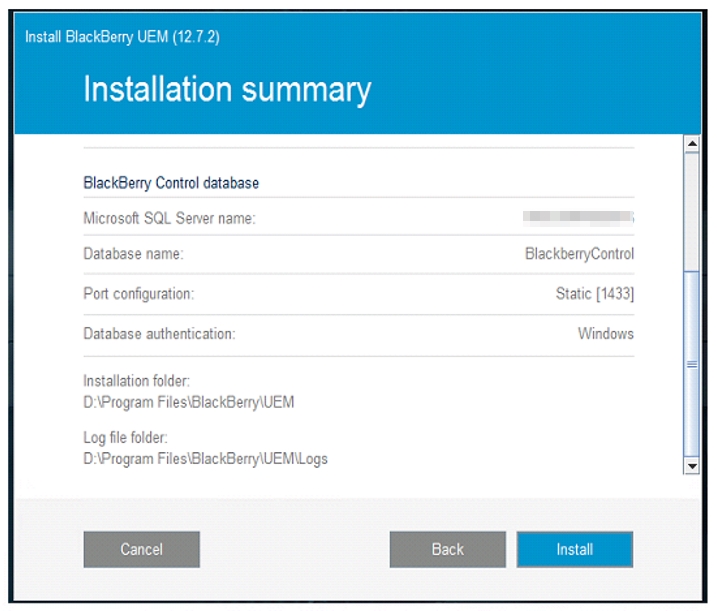717x611 pixels.
Task: Click the Port configuration label
Action: (x=138, y=294)
